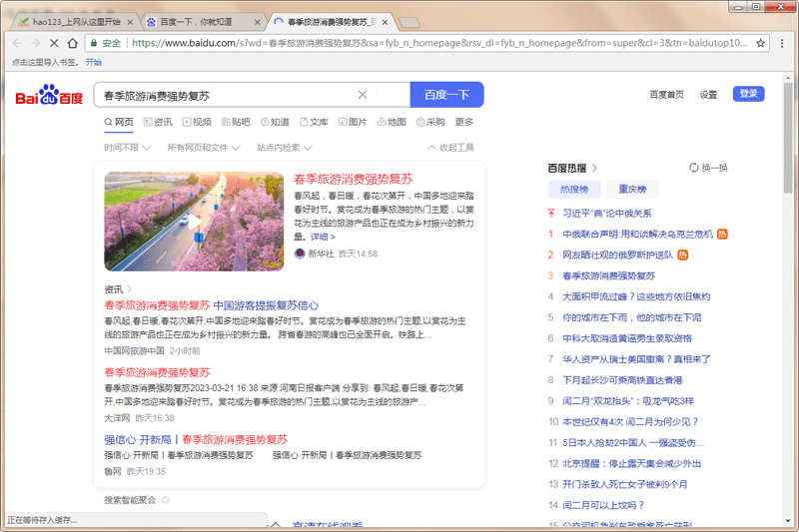Image resolution: width=799 pixels, height=532 pixels.
Task: Click the 登录 login button
Action: point(748,94)
